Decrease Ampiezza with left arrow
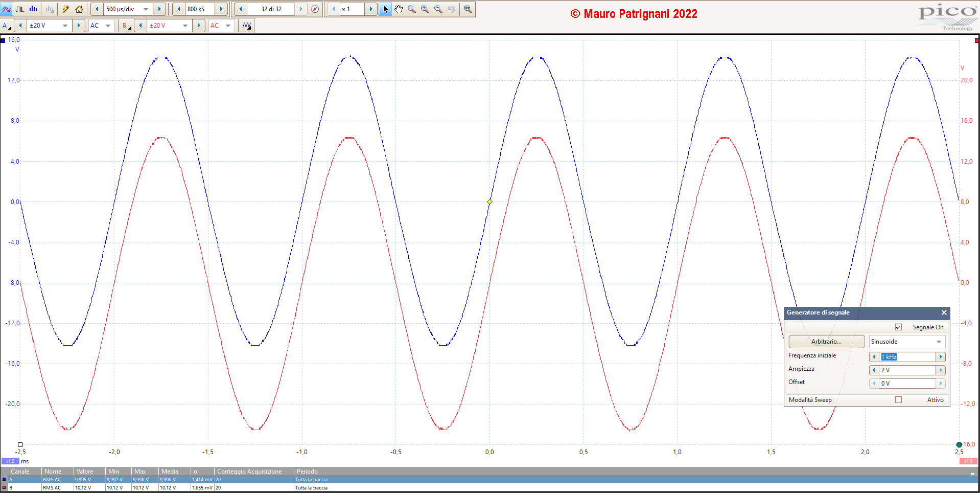 (874, 370)
